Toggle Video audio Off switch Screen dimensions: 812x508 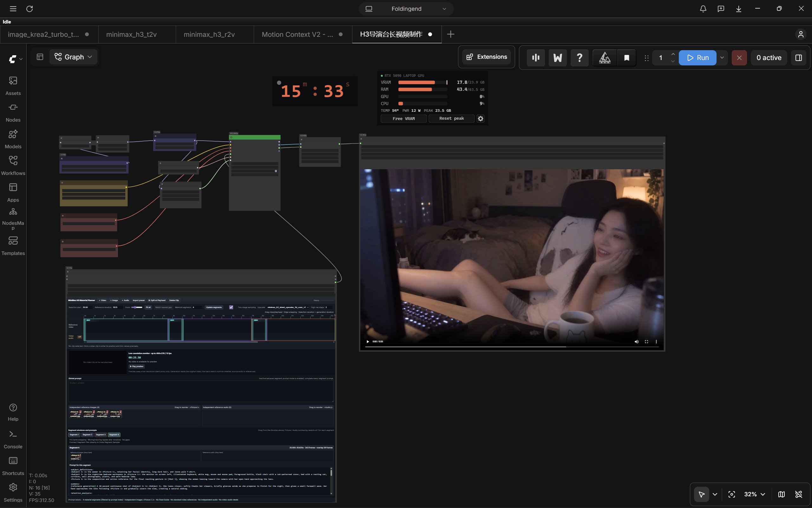(80, 337)
